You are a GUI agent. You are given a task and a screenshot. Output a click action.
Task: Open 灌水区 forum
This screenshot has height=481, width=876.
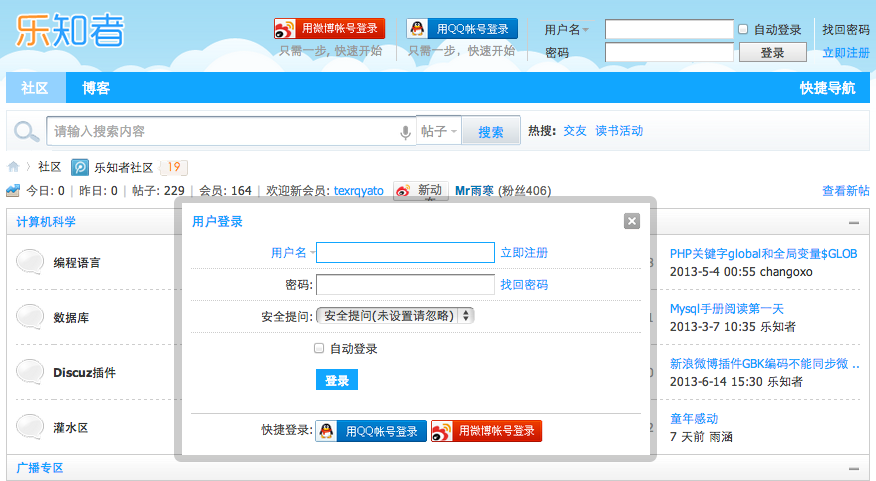[x=71, y=428]
